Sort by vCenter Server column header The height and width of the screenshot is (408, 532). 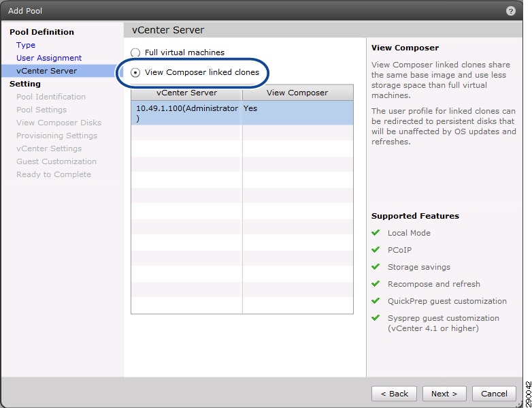[186, 93]
